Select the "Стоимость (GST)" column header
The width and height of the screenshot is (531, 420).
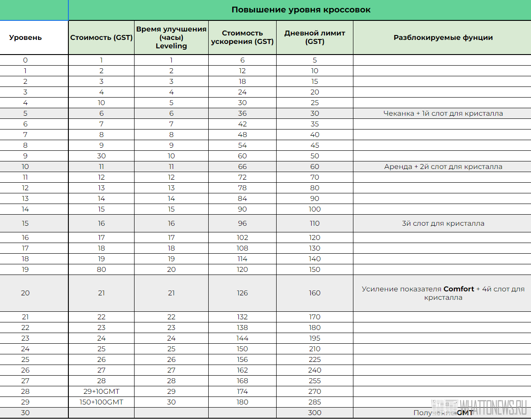tap(101, 38)
